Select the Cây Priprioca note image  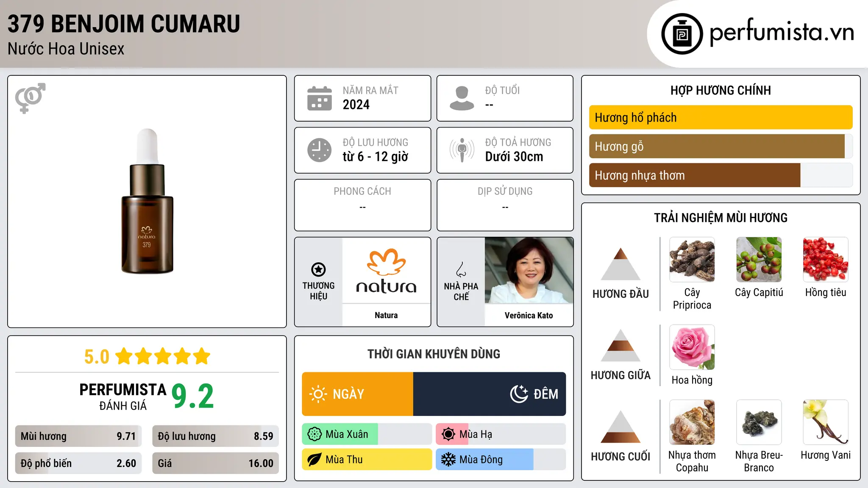[692, 260]
